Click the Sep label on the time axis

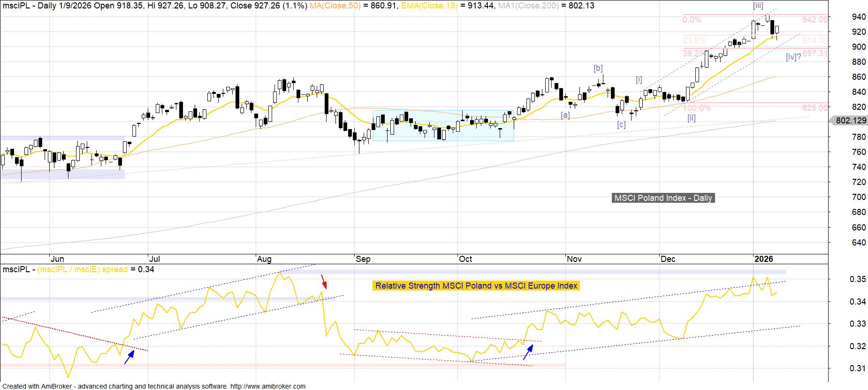point(363,259)
